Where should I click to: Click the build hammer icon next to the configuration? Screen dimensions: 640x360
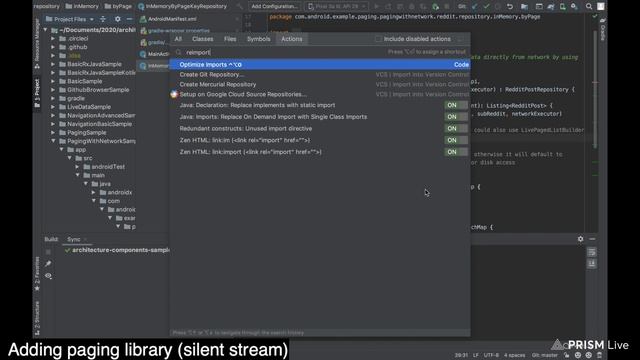pos(240,7)
